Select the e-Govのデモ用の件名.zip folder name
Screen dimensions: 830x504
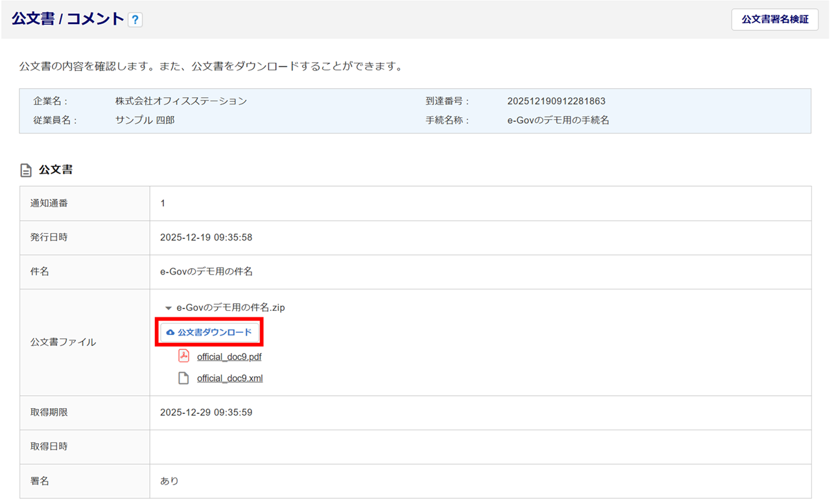coord(230,308)
